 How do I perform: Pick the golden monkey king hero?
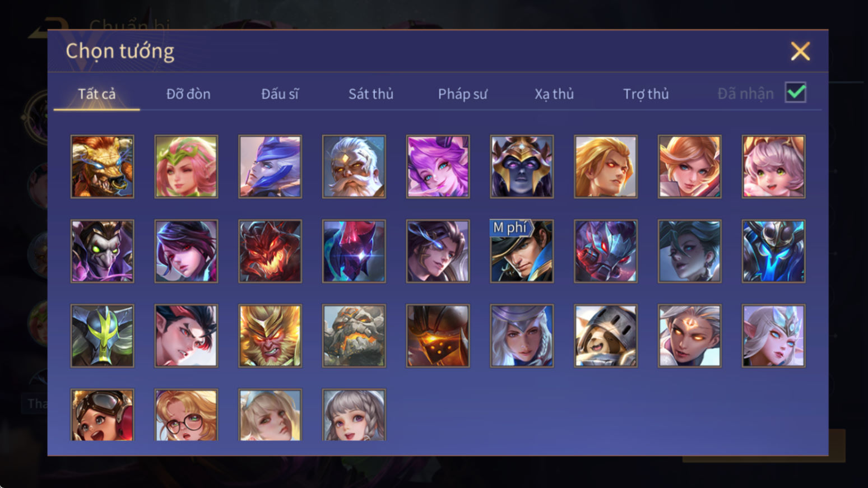(x=270, y=336)
